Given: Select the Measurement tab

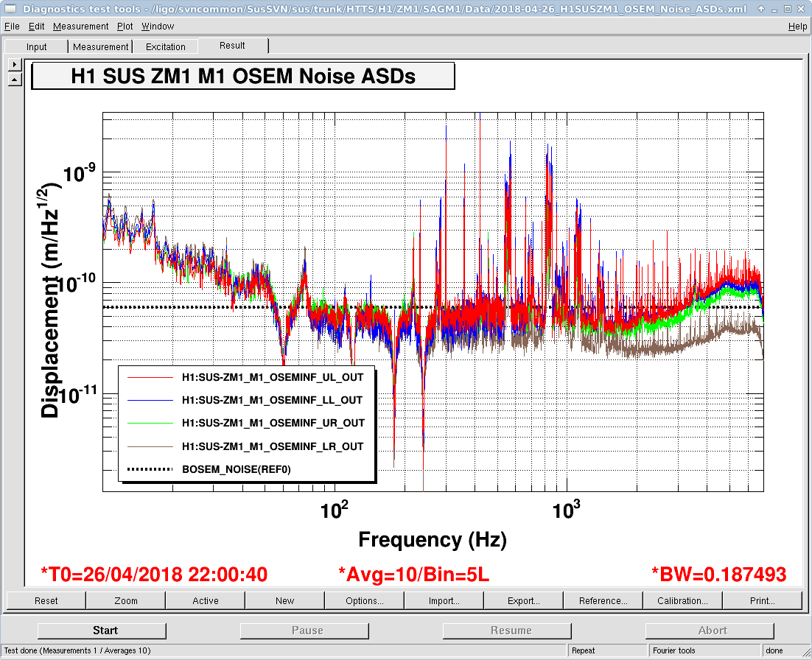Looking at the screenshot, I should coord(100,47).
